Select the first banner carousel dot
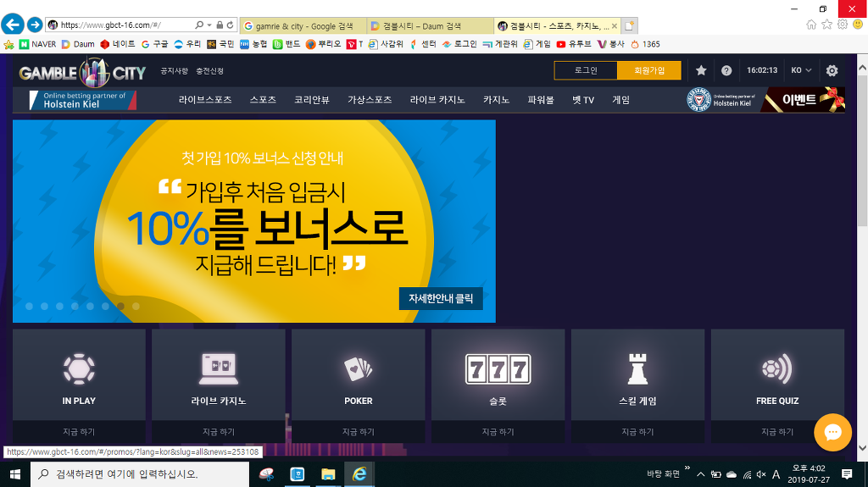The height and width of the screenshot is (487, 868). tap(29, 306)
